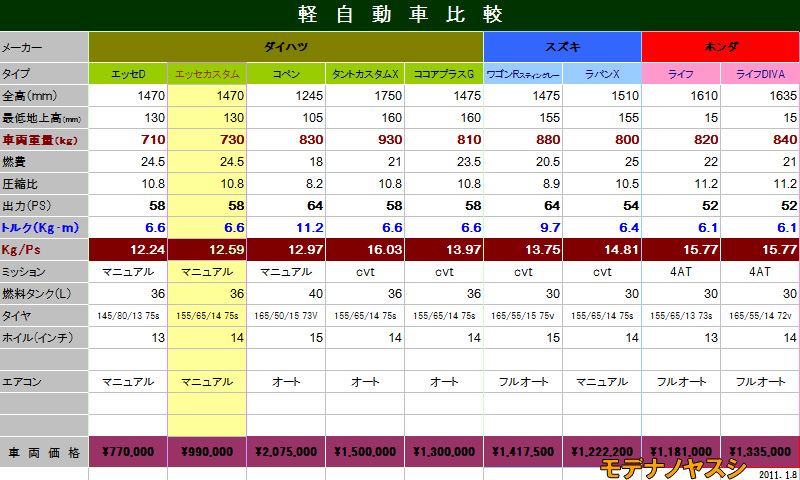
Task: Click the 16.03 Kg/Ps cell
Action: (x=365, y=249)
